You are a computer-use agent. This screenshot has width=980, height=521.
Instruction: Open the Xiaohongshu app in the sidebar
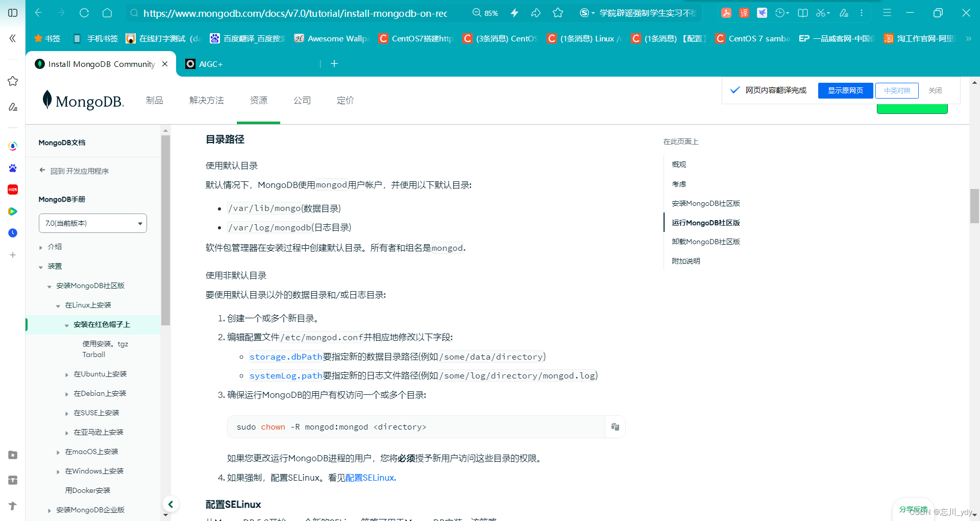(x=13, y=190)
